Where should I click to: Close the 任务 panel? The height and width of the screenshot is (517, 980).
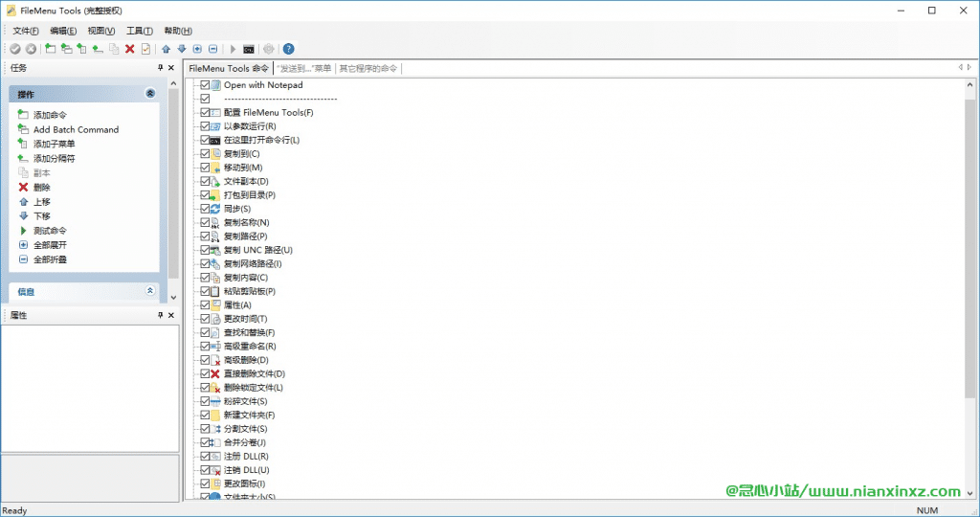tap(171, 68)
